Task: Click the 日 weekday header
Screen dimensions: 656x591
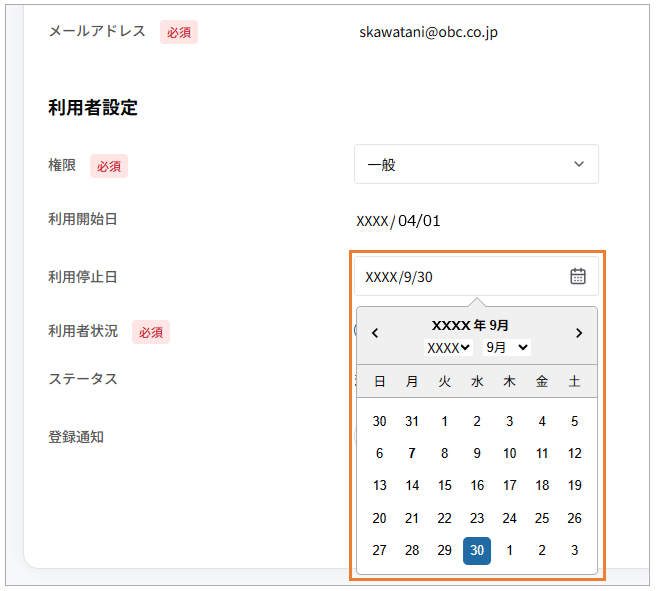Action: pyautogui.click(x=379, y=381)
